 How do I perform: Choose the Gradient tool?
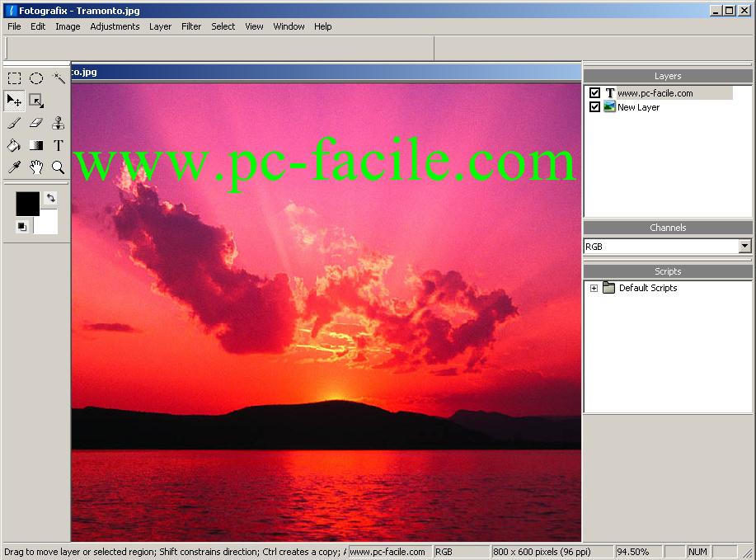[36, 145]
